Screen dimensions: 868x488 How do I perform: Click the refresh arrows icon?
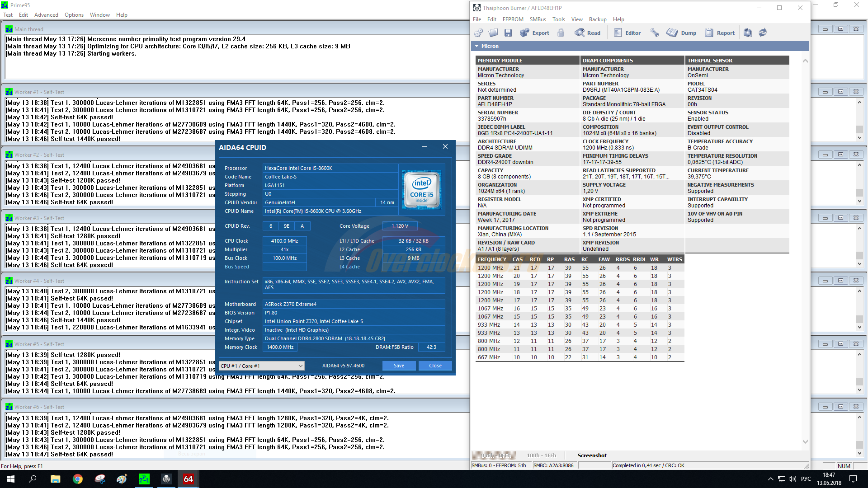point(763,33)
